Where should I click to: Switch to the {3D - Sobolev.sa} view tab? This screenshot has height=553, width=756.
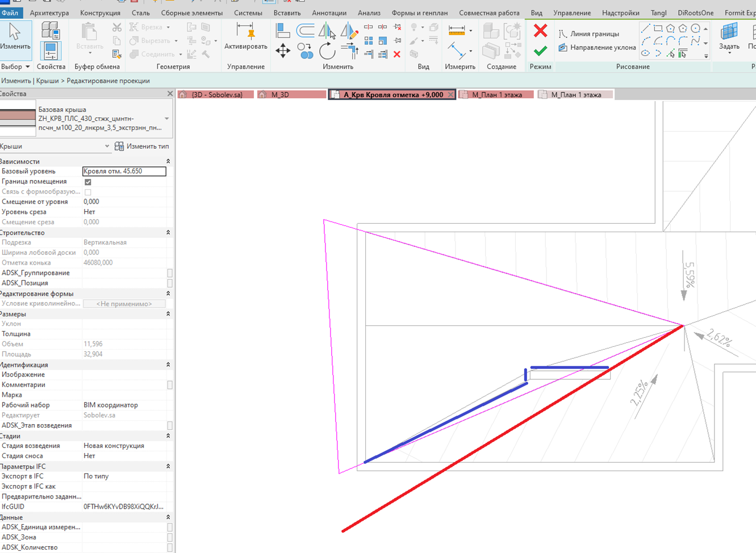click(x=216, y=95)
